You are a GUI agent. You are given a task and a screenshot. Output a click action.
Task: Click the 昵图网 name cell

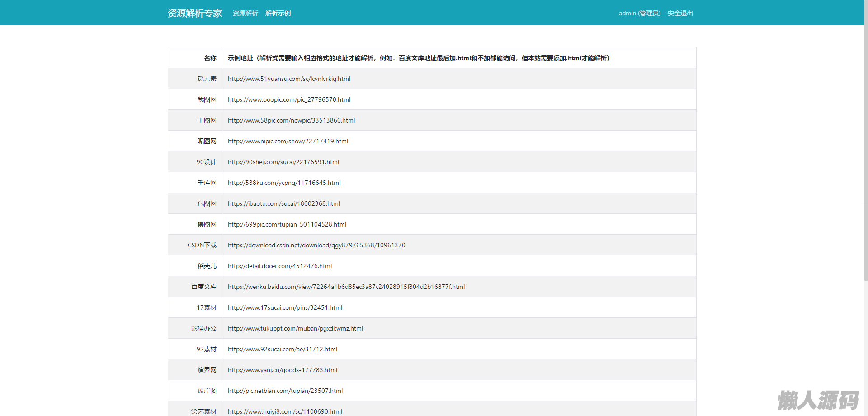pos(195,141)
